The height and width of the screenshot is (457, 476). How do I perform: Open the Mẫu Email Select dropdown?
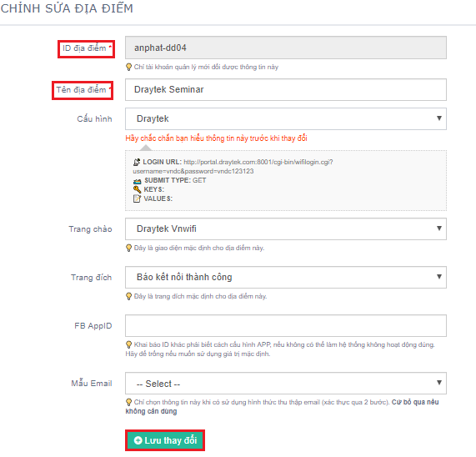286,384
